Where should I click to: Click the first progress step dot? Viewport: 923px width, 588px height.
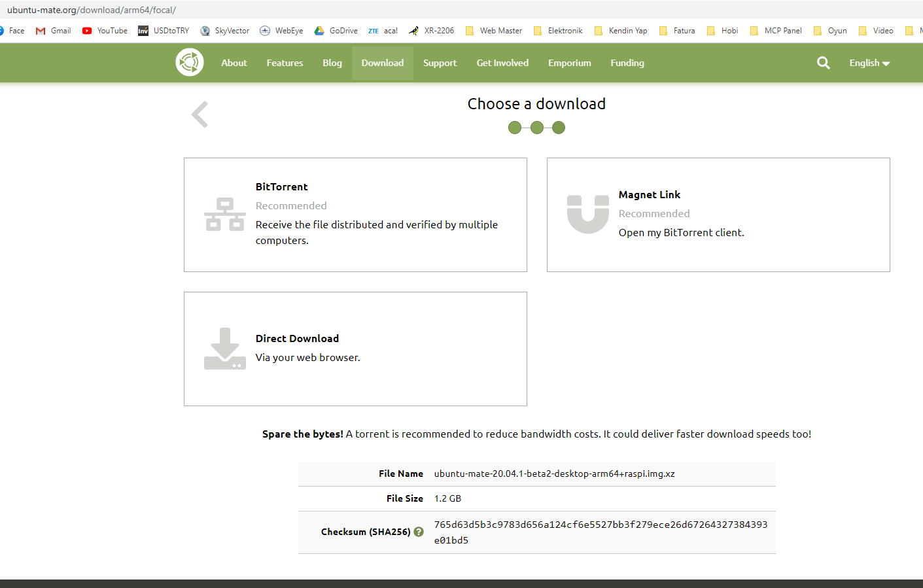515,128
